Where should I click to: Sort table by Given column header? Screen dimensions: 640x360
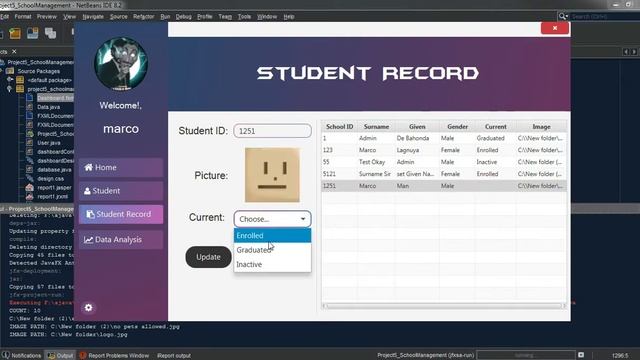point(417,127)
